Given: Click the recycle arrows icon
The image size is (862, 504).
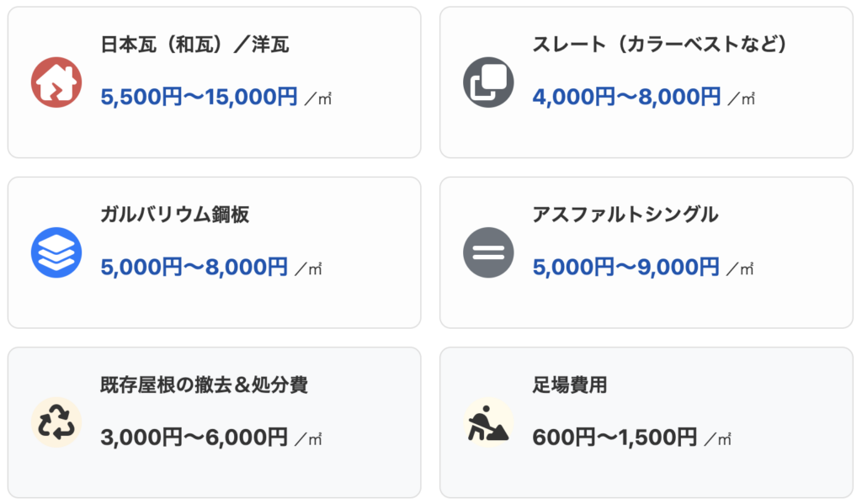Looking at the screenshot, I should [x=56, y=422].
